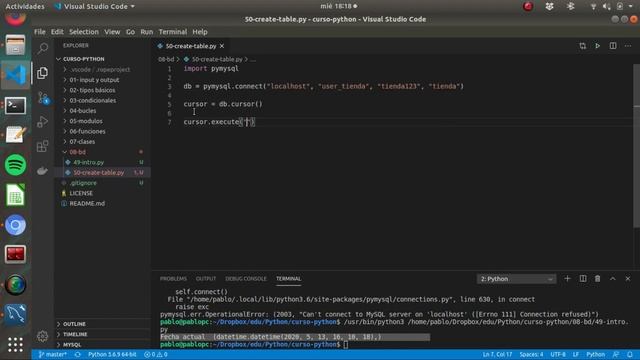Image resolution: width=640 pixels, height=360 pixels.
Task: Open Actividades overview in top bar
Action: 24,6
